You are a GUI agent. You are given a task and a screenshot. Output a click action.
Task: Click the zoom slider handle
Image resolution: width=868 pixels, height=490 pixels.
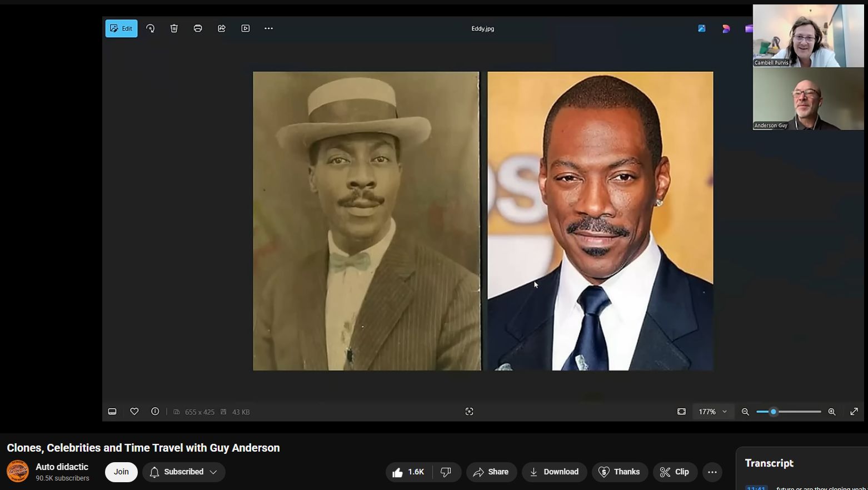point(773,412)
